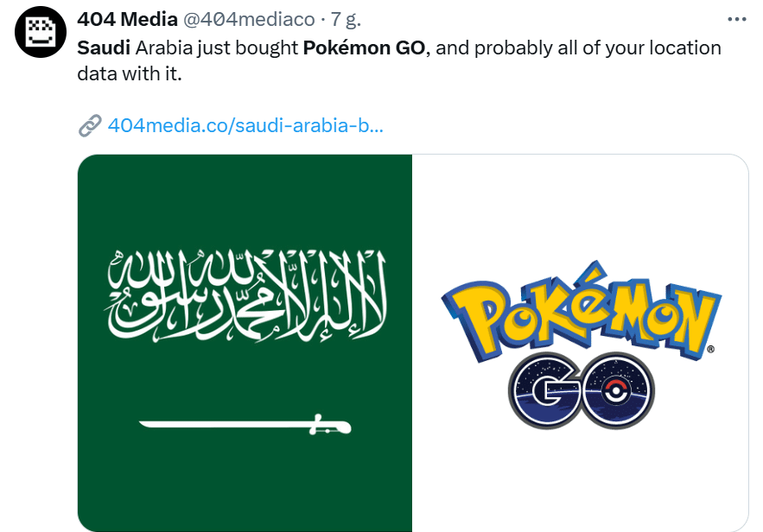
Task: Click the chain link icon
Action: coord(90,126)
